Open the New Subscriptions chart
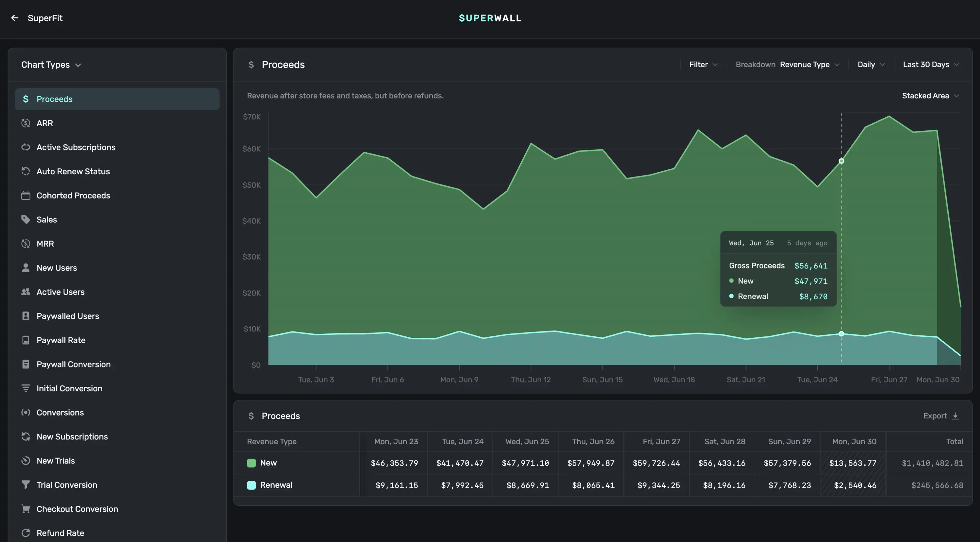980x542 pixels. pos(72,436)
